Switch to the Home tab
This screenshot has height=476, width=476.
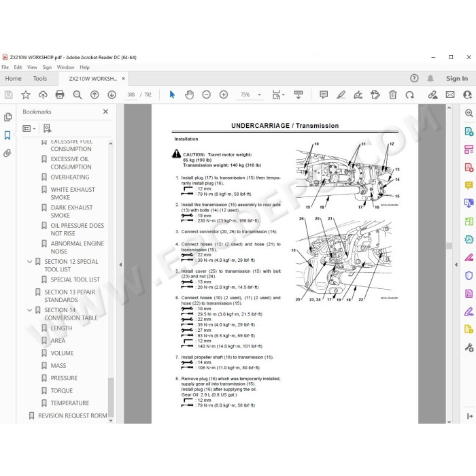coord(13,79)
